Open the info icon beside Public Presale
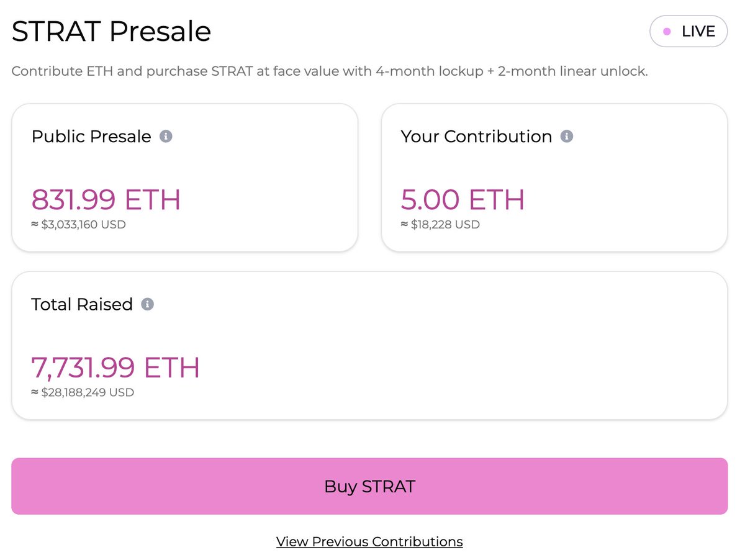The image size is (745, 560). [x=166, y=136]
